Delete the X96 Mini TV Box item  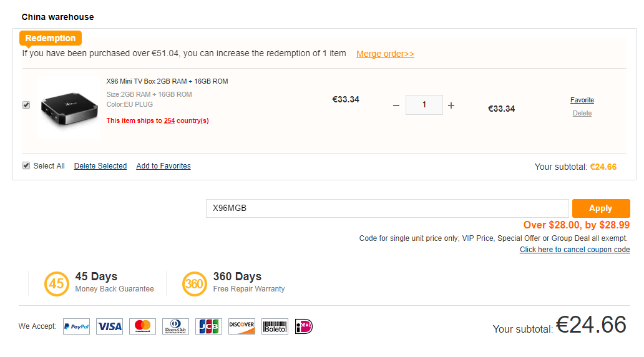(x=582, y=113)
